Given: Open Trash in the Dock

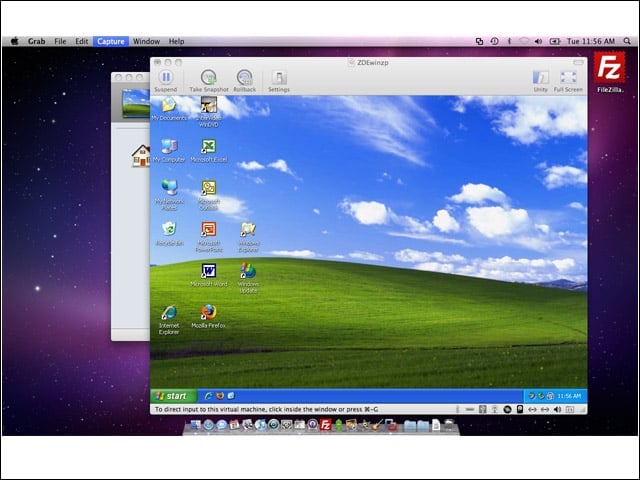Looking at the screenshot, I should point(449,425).
